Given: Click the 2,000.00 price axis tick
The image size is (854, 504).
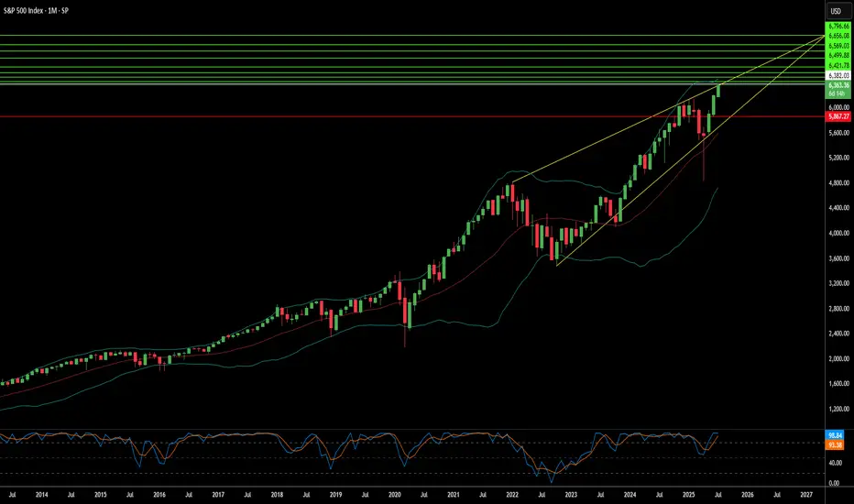Looking at the screenshot, I should pyautogui.click(x=838, y=358).
